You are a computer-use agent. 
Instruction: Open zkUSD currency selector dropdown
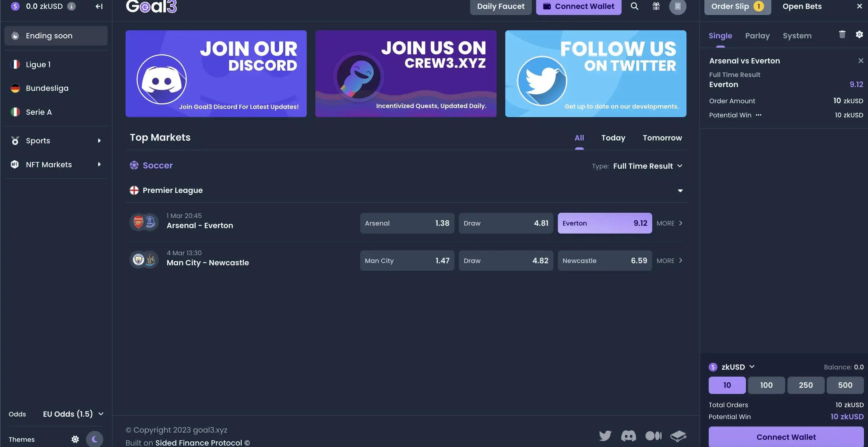732,367
